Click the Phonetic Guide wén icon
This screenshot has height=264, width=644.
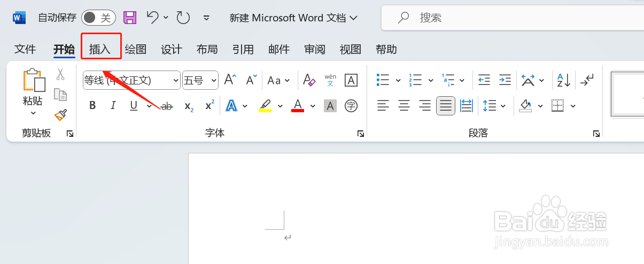[x=330, y=80]
